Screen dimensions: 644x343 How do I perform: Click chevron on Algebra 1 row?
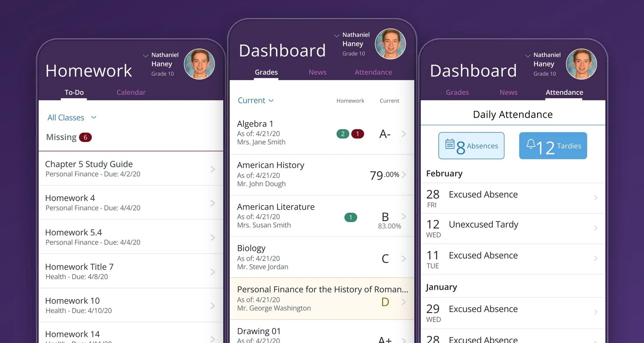click(x=404, y=134)
